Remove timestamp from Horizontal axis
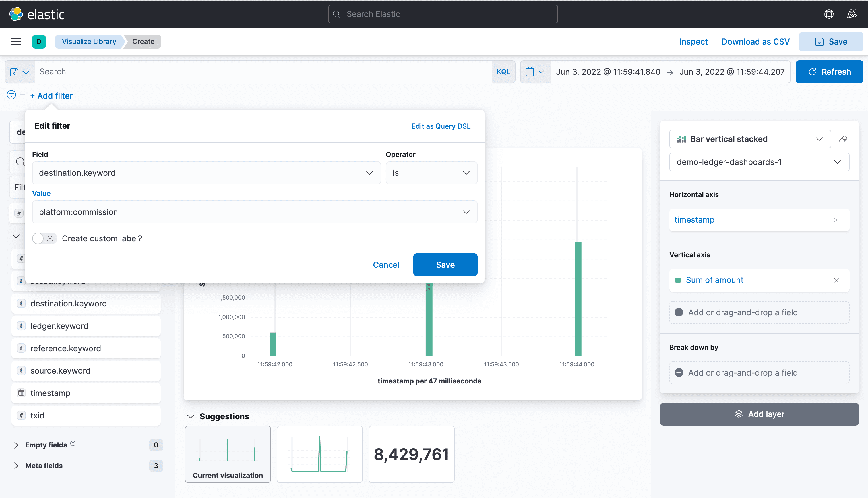 pyautogui.click(x=836, y=220)
